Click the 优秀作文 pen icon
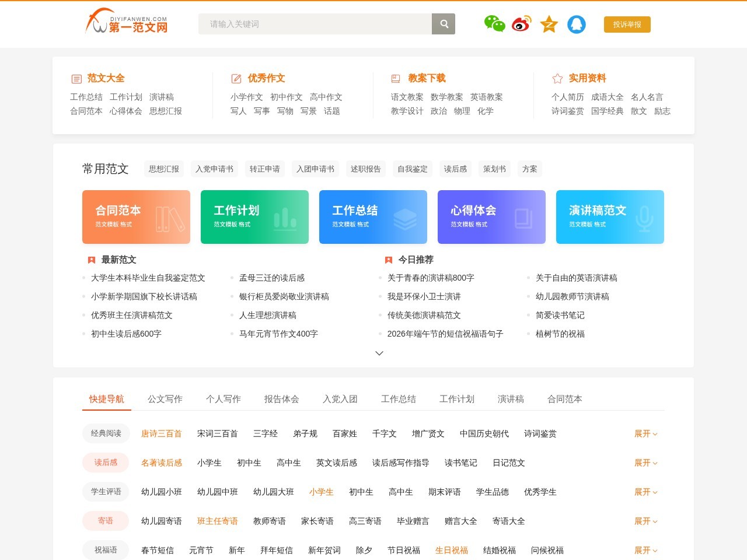747x560 pixels. (x=236, y=78)
